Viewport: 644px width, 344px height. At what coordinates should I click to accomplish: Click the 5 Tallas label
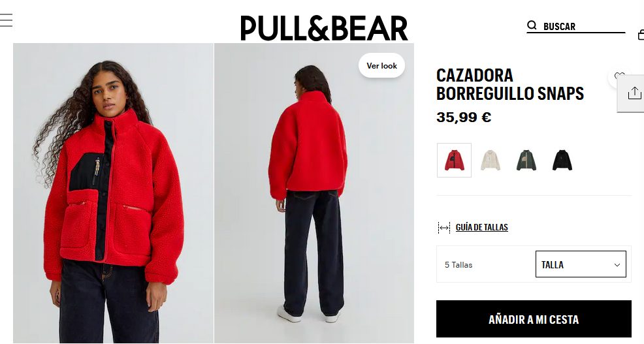(459, 265)
